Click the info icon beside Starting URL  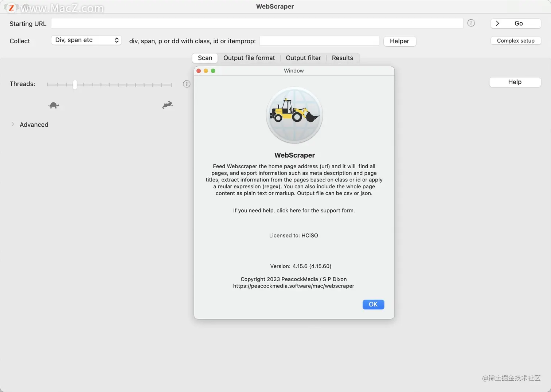click(x=471, y=23)
